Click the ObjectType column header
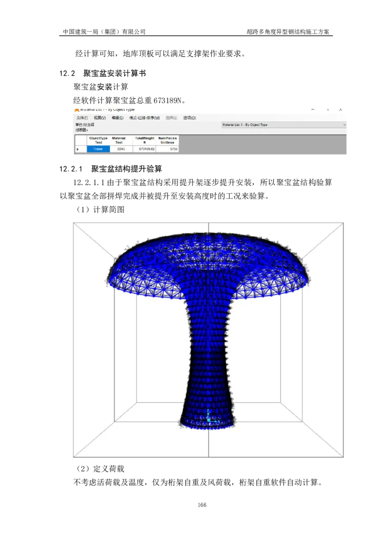The height and width of the screenshot is (555, 392). coord(98,140)
